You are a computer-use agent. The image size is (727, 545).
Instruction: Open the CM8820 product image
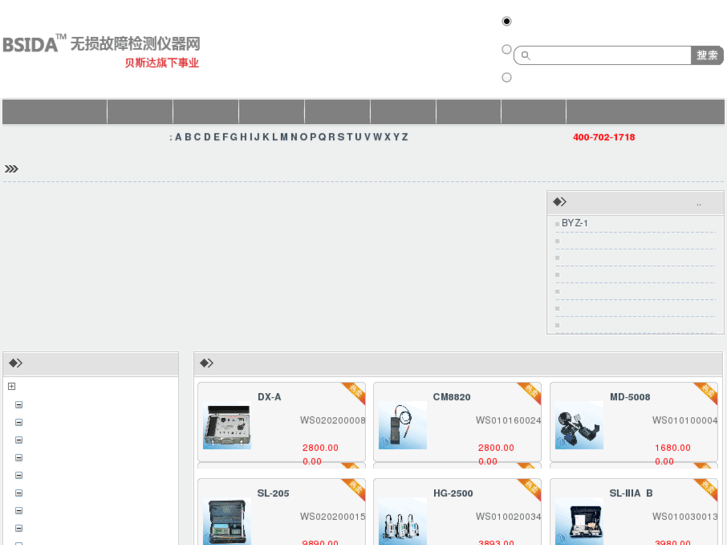coord(402,425)
